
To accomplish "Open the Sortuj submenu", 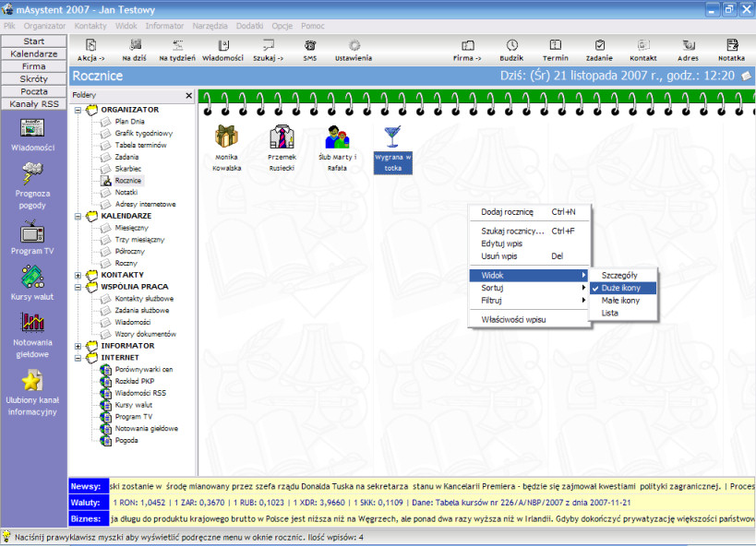I will (x=530, y=288).
